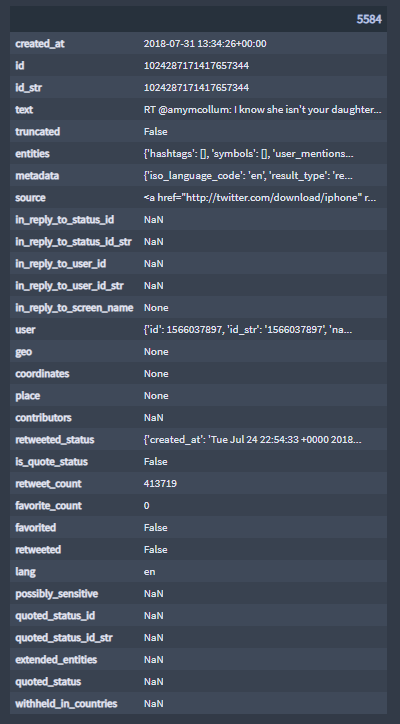Click the 5584 column header
Image resolution: width=400 pixels, height=724 pixels.
(369, 19)
